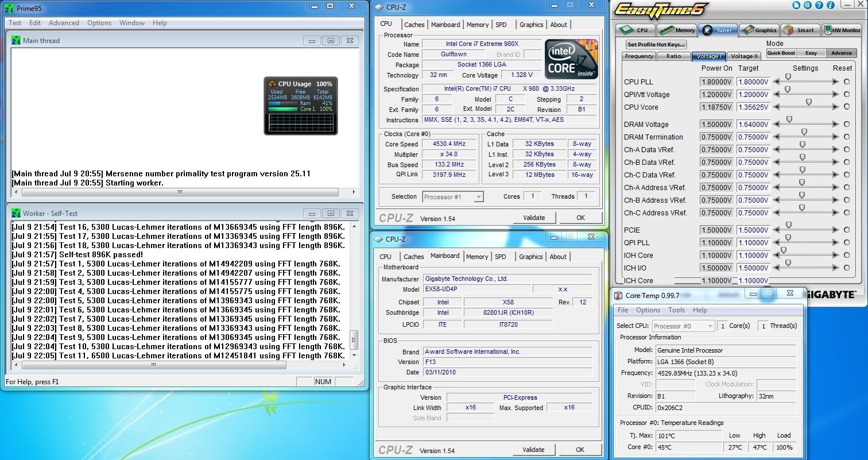This screenshot has width=868, height=460.
Task: Select EasyTune6 Frequency sub-tab
Action: tap(640, 56)
